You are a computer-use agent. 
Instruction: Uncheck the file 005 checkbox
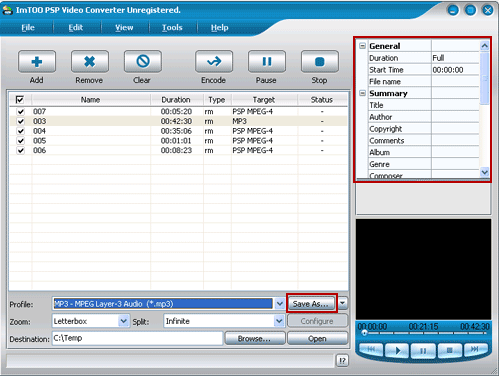21,141
